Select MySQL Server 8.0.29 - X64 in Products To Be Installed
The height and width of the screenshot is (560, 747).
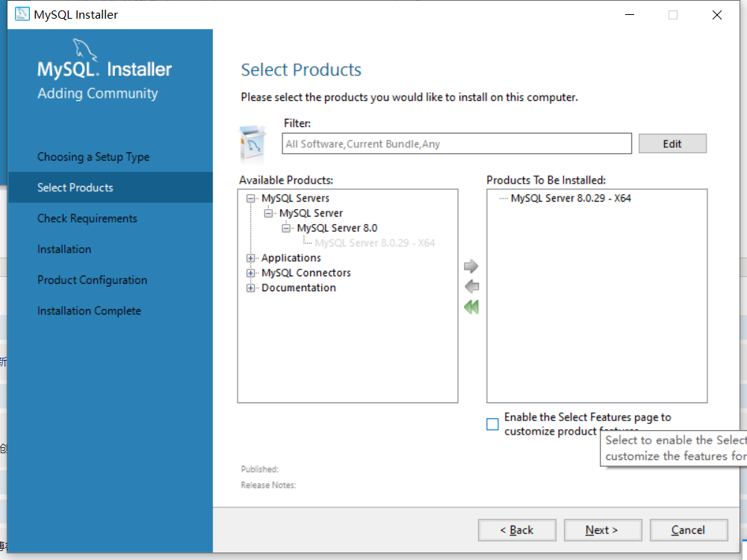571,198
